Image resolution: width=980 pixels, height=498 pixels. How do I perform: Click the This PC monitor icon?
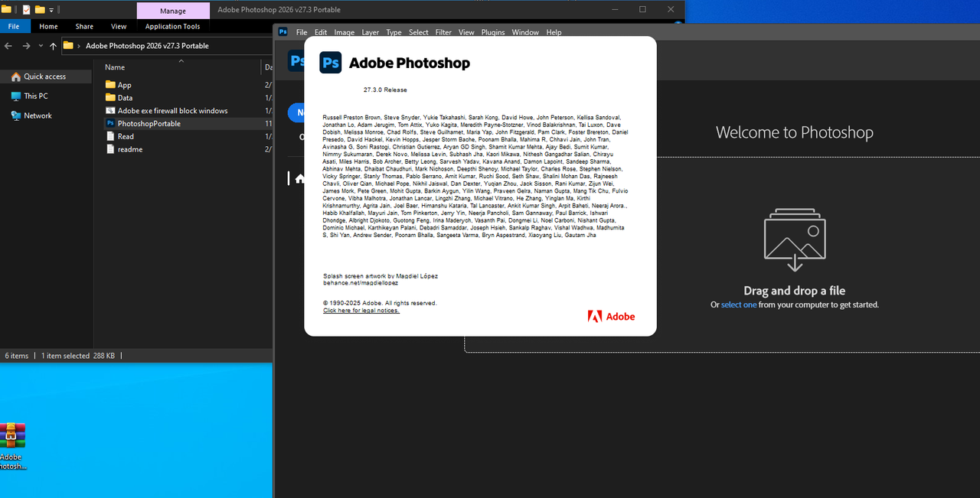[x=16, y=96]
